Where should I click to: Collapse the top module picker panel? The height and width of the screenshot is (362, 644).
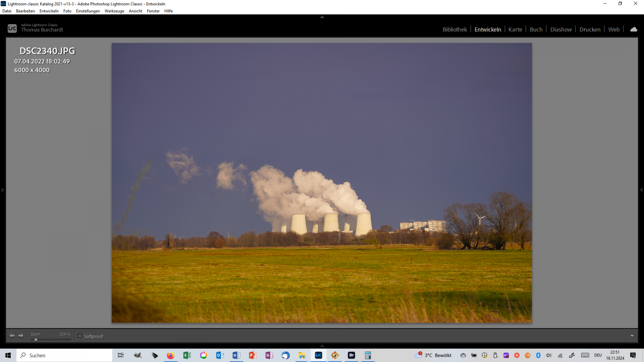click(322, 17)
